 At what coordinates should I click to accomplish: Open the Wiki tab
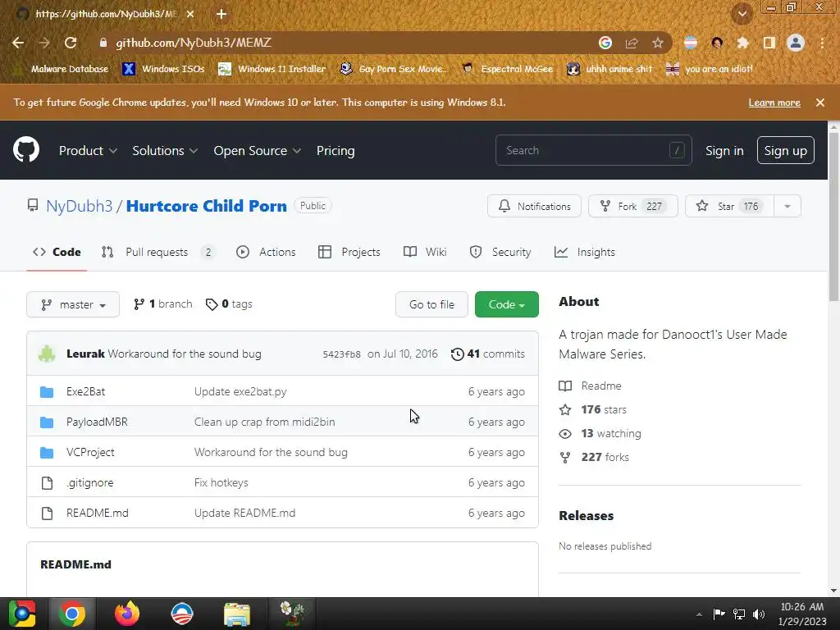pyautogui.click(x=425, y=253)
